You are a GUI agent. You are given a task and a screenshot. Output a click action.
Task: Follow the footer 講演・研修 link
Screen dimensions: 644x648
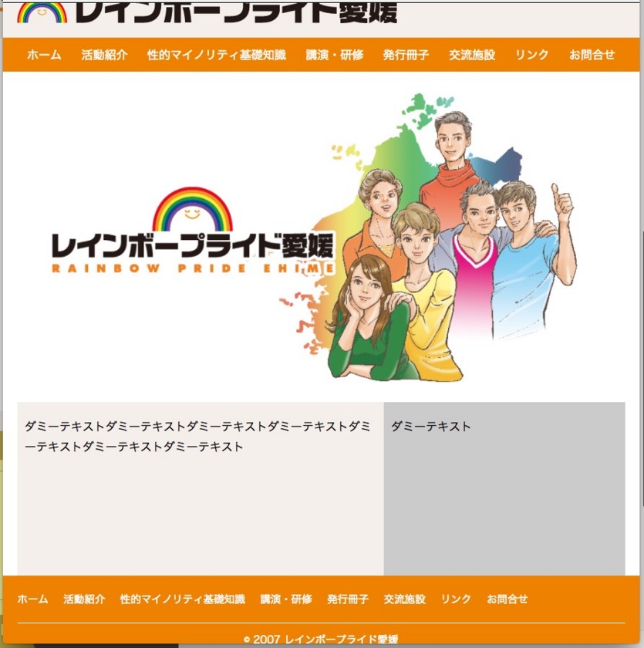click(x=286, y=599)
